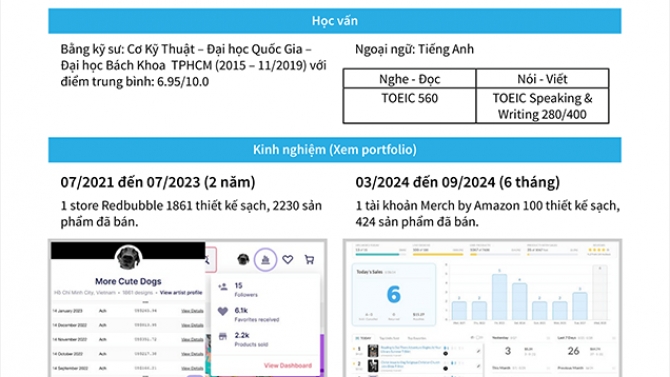Open View Details for 14 November 2022
This screenshot has width=670, height=377.
pos(192,339)
